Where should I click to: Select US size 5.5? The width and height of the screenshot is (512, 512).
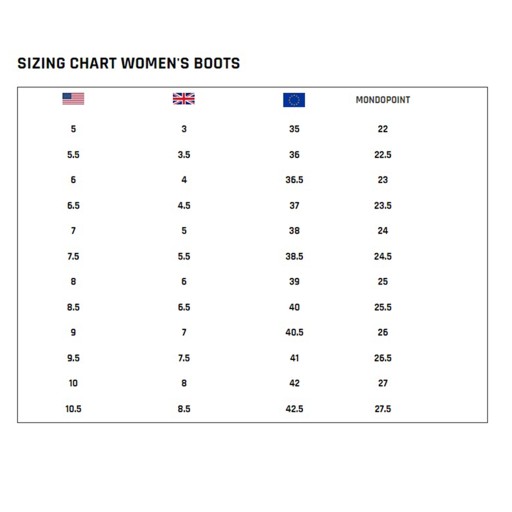click(x=73, y=155)
